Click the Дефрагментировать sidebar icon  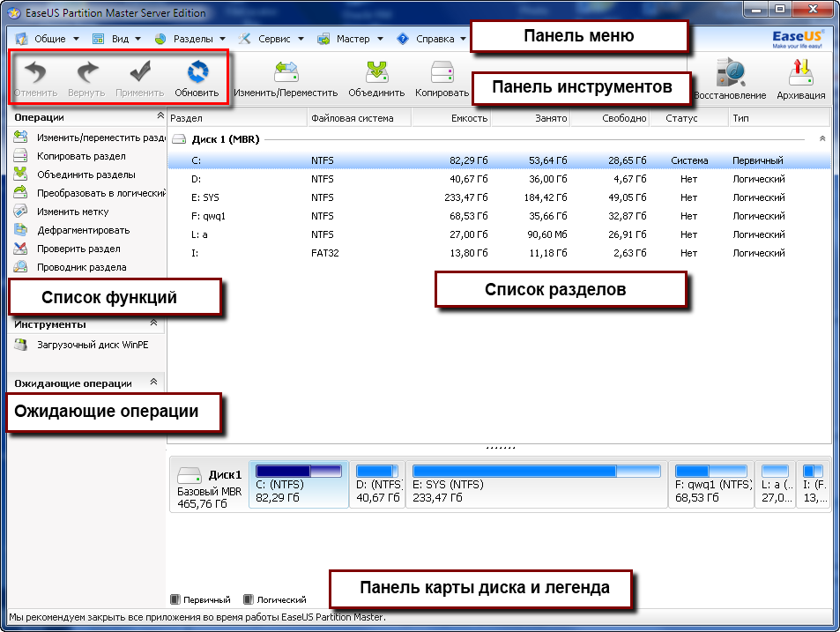click(20, 230)
